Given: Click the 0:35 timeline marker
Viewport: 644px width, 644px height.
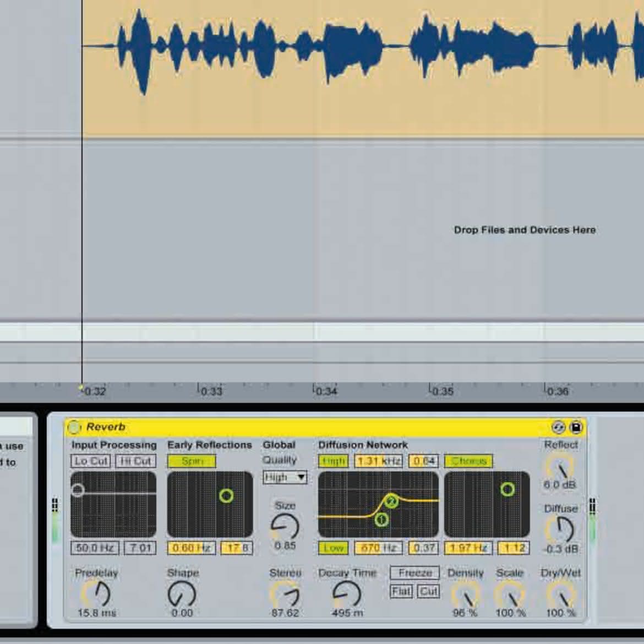Looking at the screenshot, I should [x=443, y=391].
